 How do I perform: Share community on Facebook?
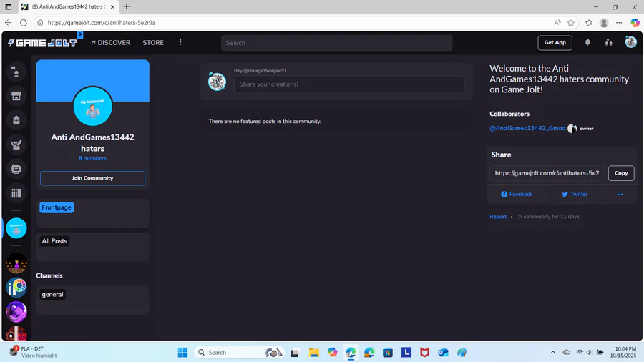click(517, 194)
